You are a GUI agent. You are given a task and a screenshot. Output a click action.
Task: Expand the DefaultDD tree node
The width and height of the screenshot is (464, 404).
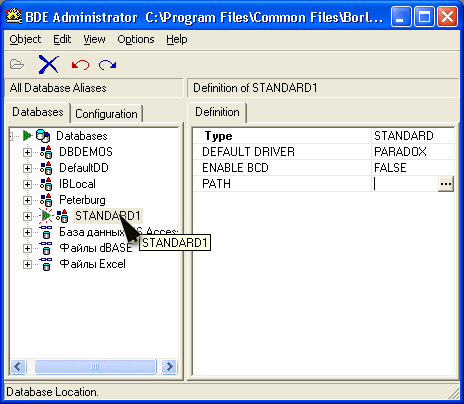coord(27,168)
